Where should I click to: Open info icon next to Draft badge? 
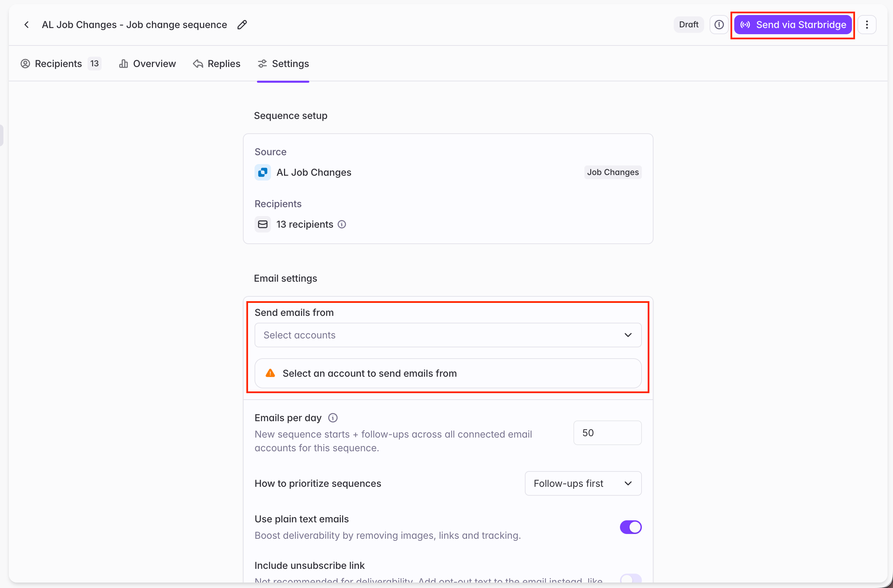click(x=719, y=25)
